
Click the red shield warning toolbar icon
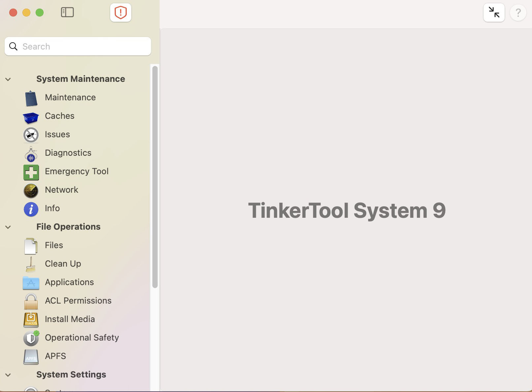click(x=121, y=13)
